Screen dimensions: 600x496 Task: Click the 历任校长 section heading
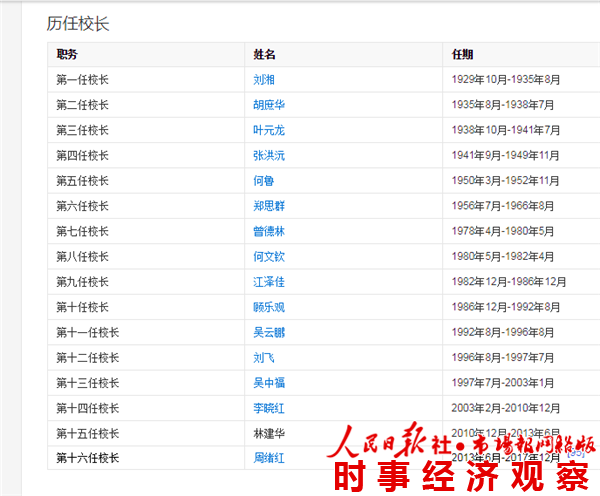(78, 23)
